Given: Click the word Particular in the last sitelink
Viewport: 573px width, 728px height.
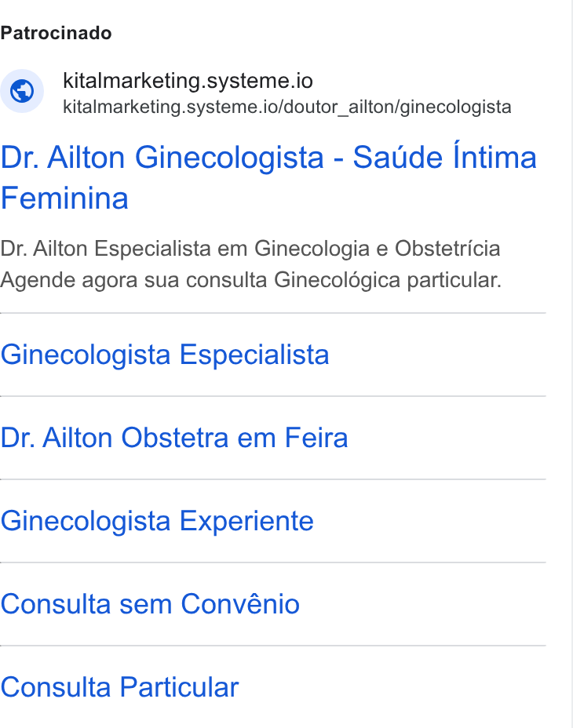Looking at the screenshot, I should (180, 687).
